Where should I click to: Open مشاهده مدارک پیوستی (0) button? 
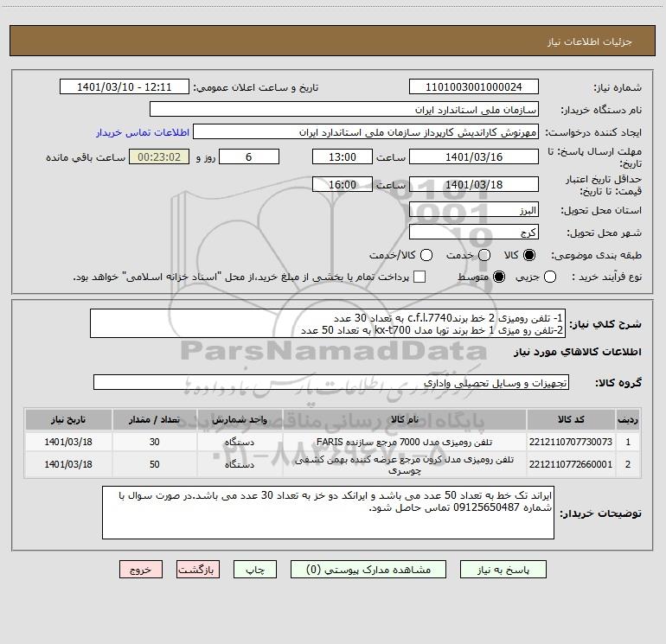368,570
